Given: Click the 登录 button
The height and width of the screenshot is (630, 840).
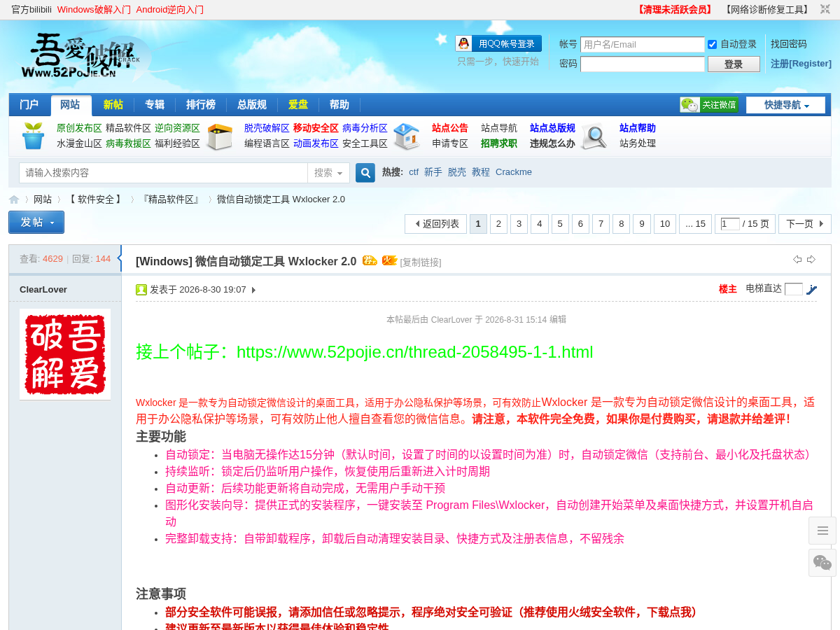Looking at the screenshot, I should (734, 64).
